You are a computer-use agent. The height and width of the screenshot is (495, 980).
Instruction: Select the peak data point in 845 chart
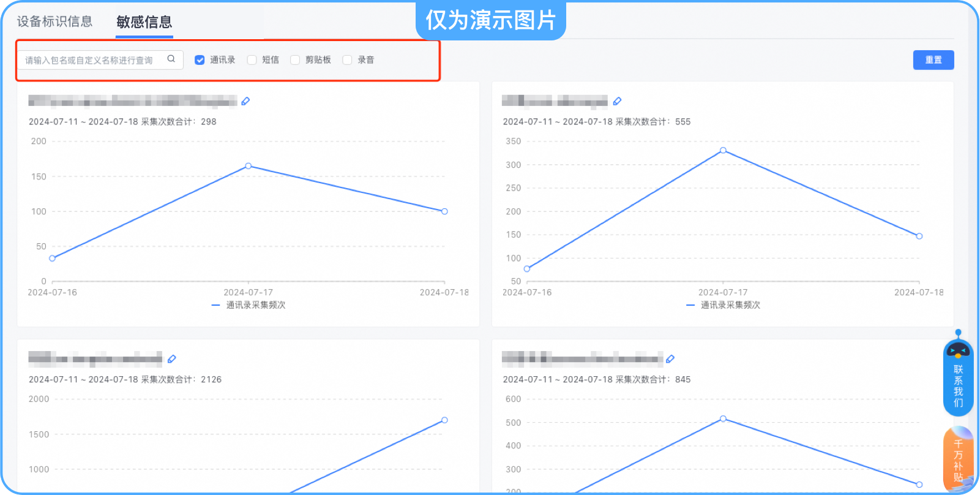coord(723,419)
